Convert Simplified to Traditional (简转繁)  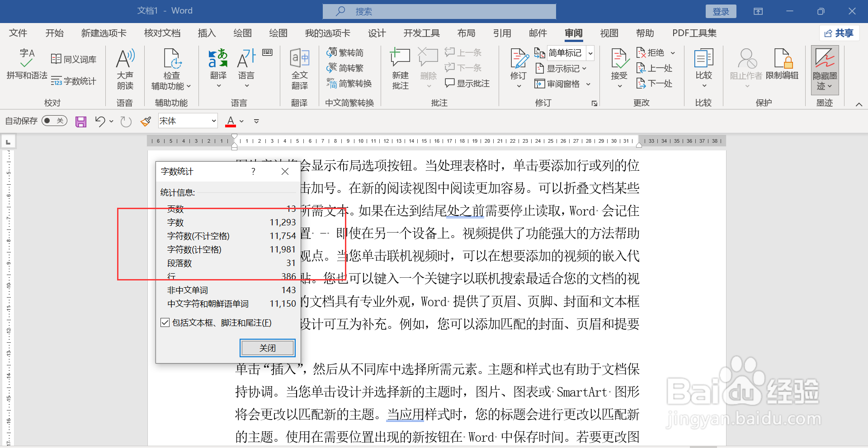345,68
